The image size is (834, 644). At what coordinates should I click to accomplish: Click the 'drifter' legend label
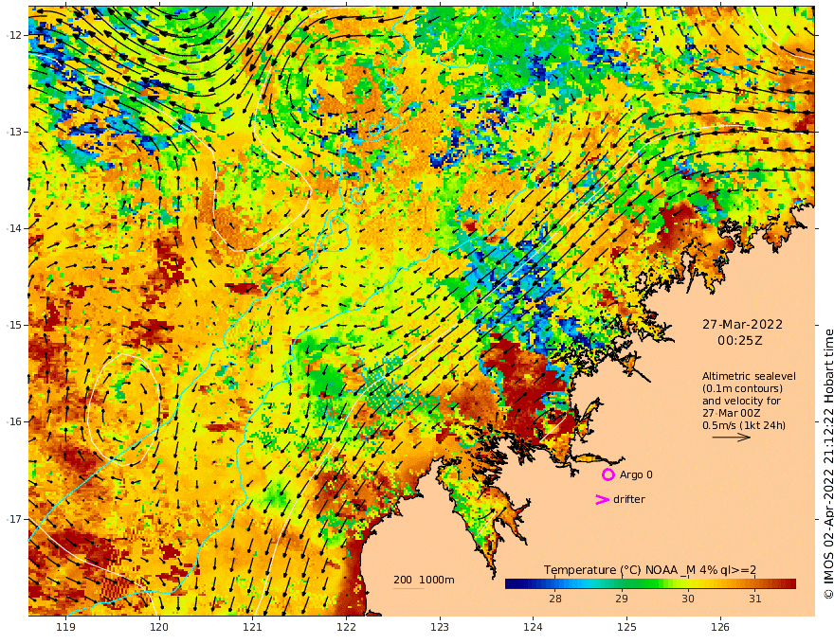(x=629, y=499)
